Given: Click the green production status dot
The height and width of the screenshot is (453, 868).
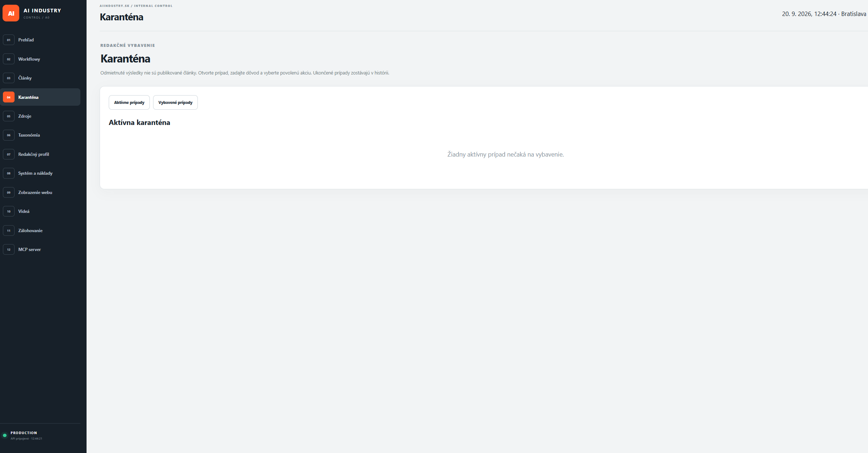Looking at the screenshot, I should 5,435.
